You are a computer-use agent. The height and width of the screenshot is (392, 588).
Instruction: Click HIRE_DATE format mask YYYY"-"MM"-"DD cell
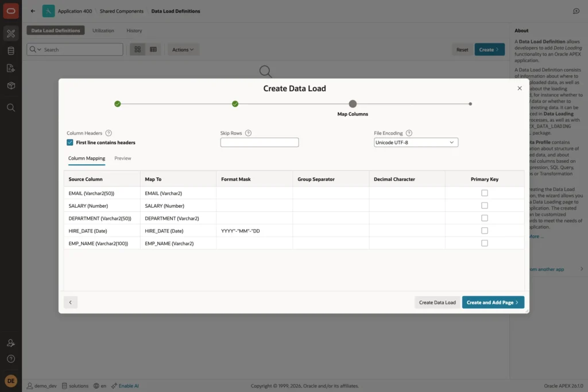[254, 231]
